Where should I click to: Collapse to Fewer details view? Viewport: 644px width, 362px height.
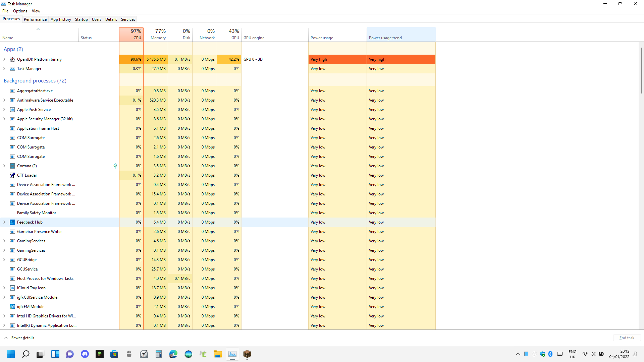(x=22, y=338)
